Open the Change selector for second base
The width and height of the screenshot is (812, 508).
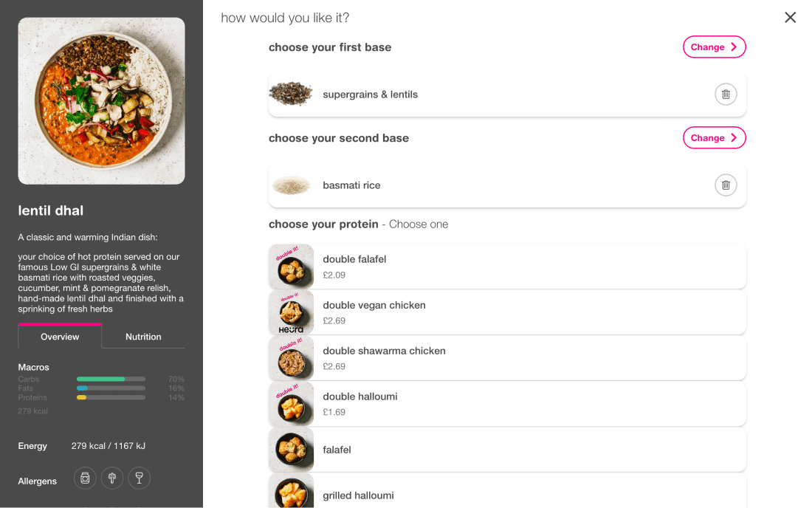(x=714, y=138)
